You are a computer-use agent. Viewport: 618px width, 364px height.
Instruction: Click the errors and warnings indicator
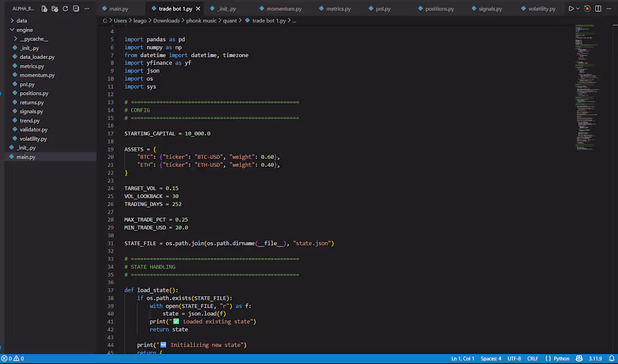(x=13, y=358)
